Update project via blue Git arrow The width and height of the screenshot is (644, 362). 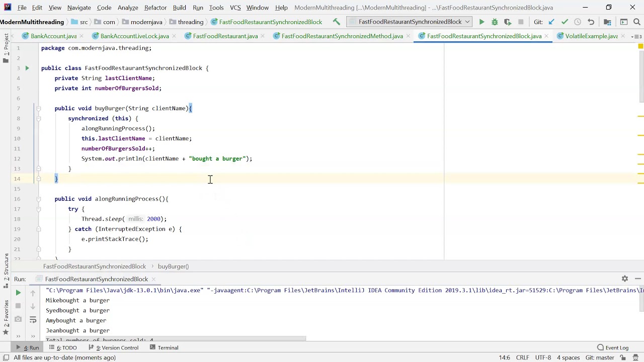click(551, 22)
